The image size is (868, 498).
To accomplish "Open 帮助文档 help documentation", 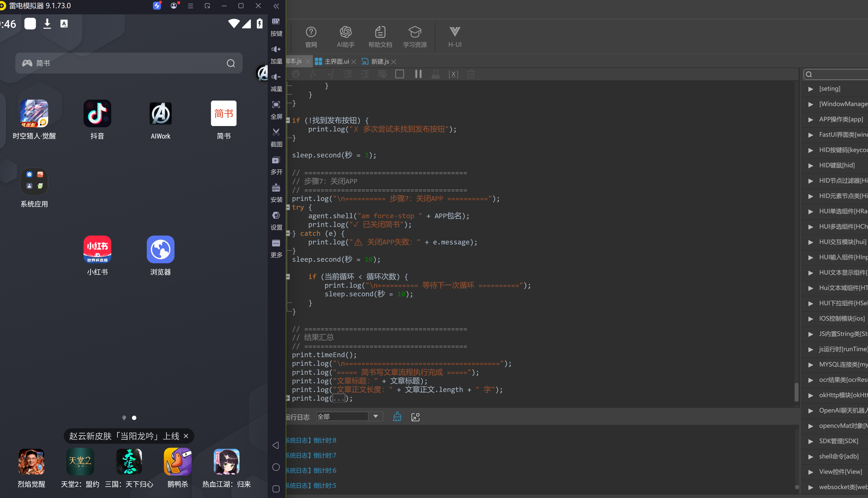I will 380,37.
